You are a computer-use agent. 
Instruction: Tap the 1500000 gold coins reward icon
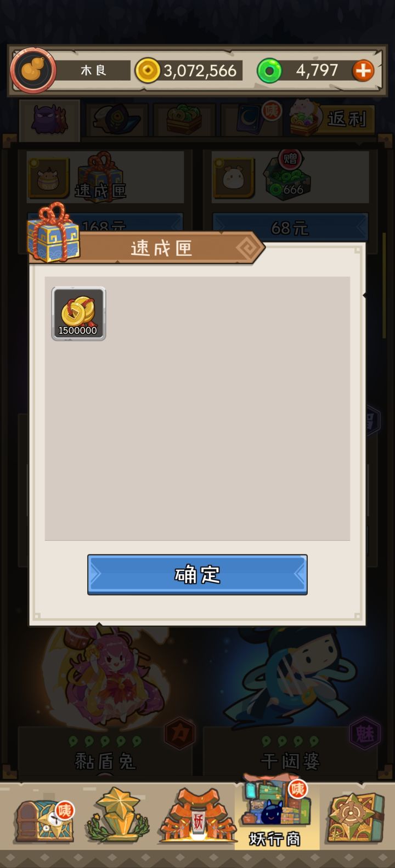tap(78, 313)
